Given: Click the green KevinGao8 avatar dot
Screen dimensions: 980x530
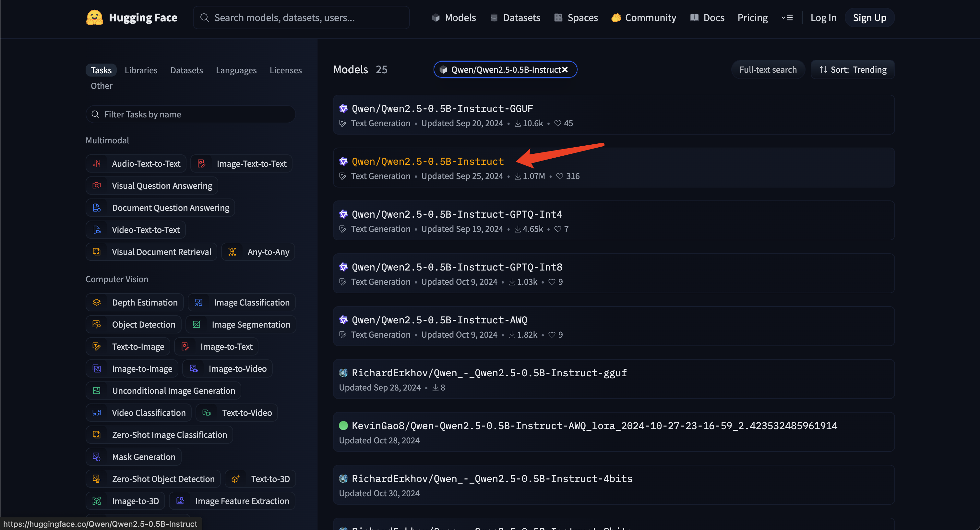Looking at the screenshot, I should coord(343,426).
